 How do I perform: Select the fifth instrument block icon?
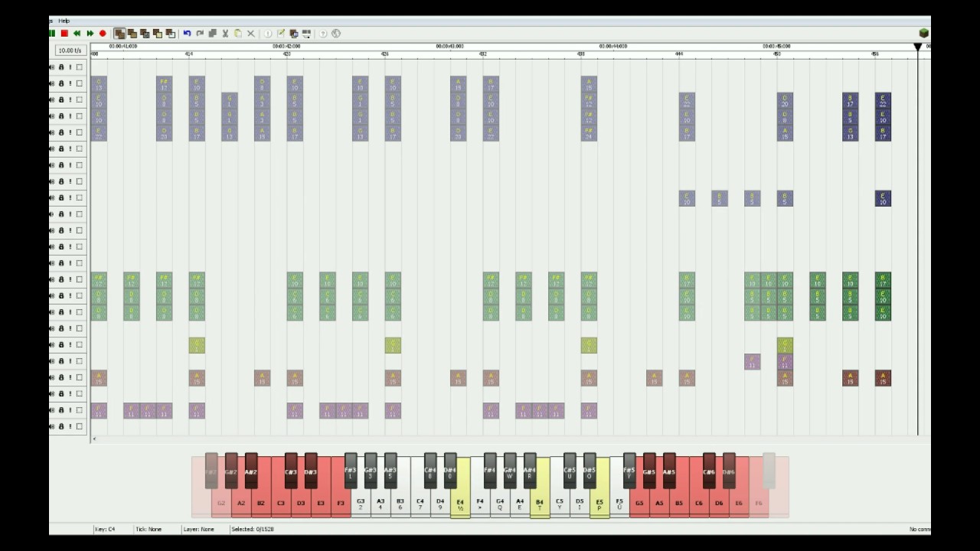tap(170, 34)
